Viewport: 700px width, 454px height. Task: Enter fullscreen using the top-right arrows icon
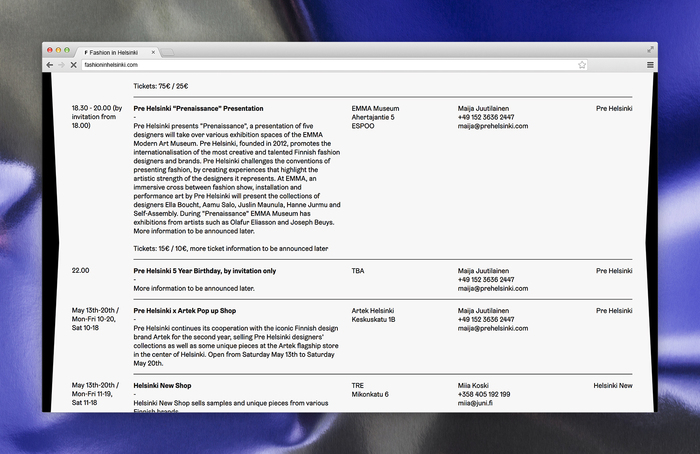tap(651, 49)
